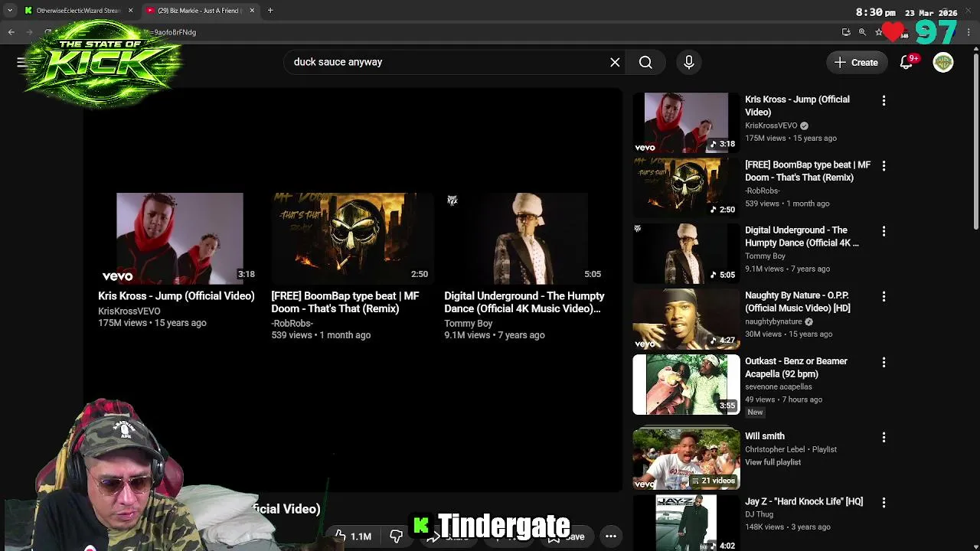Open options menu for Outkast Benz or Beamer video

[x=884, y=362]
